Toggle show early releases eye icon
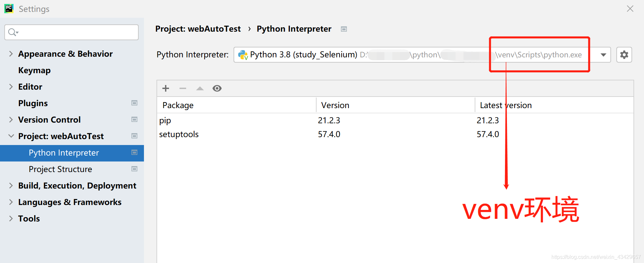 (217, 88)
